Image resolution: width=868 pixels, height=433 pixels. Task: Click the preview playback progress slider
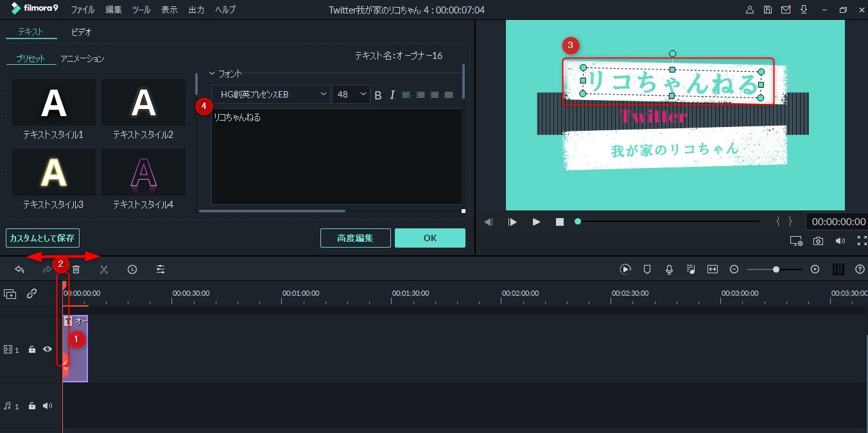(668, 221)
